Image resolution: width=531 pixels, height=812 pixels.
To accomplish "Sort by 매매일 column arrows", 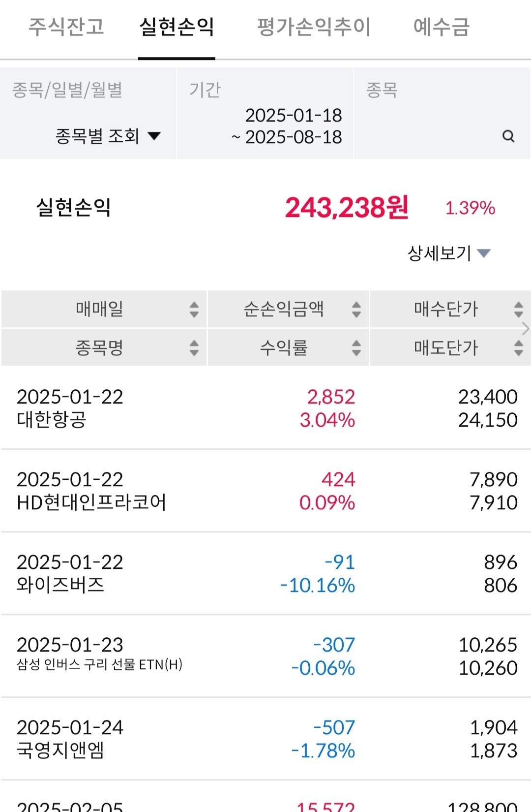I will (x=194, y=310).
